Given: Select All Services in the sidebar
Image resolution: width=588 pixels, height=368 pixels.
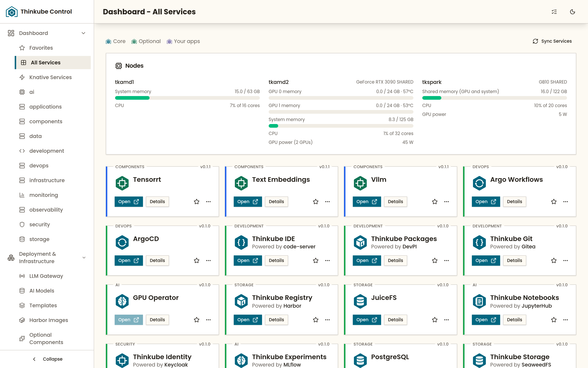Looking at the screenshot, I should (x=53, y=63).
